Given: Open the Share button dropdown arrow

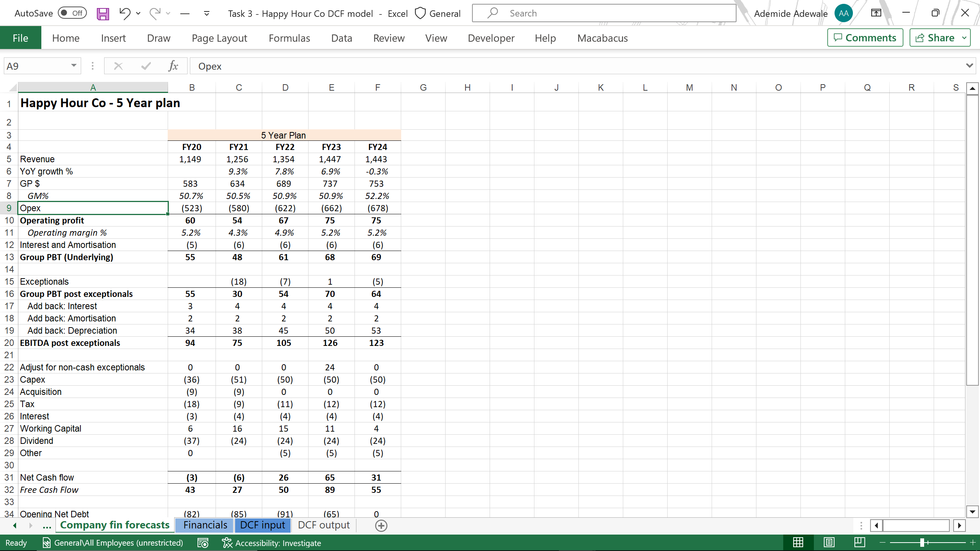Looking at the screenshot, I should (x=964, y=38).
